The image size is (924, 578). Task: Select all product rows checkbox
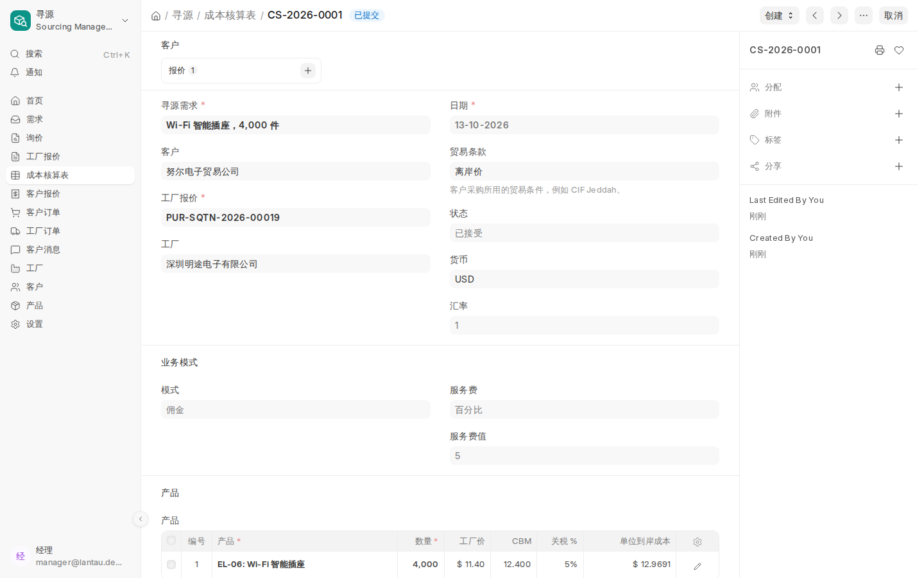(171, 541)
